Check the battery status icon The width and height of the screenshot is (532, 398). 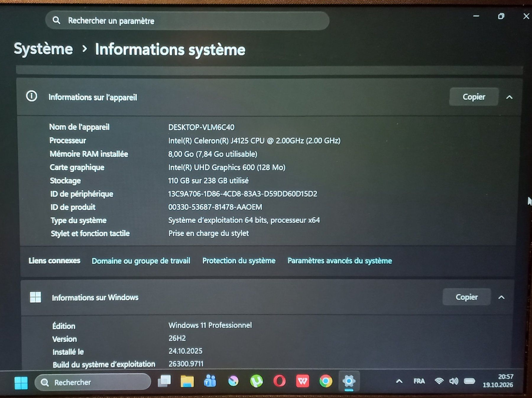[469, 381]
